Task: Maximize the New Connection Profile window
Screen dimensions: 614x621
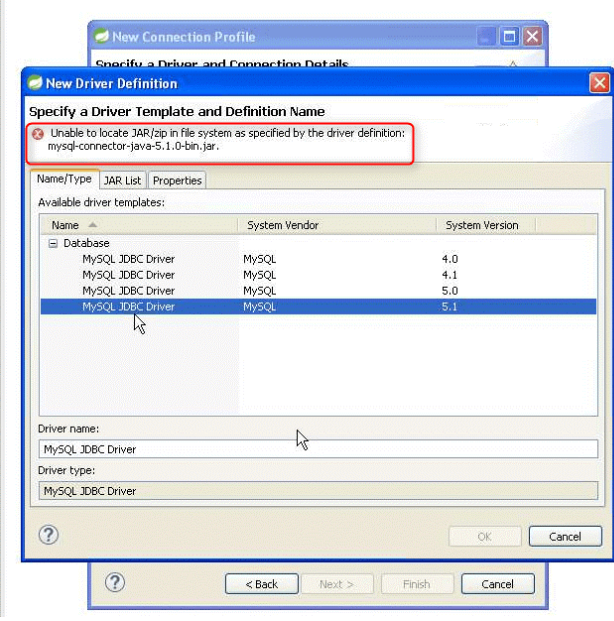Action: 509,36
